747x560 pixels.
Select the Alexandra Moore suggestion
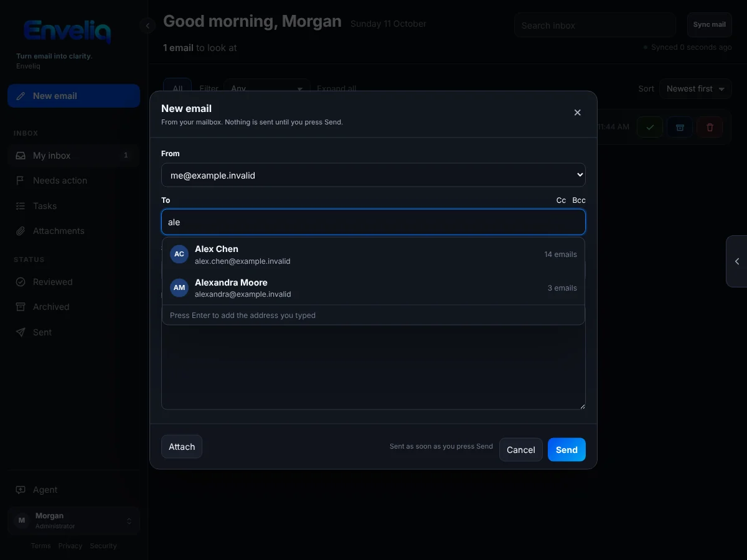(x=374, y=288)
